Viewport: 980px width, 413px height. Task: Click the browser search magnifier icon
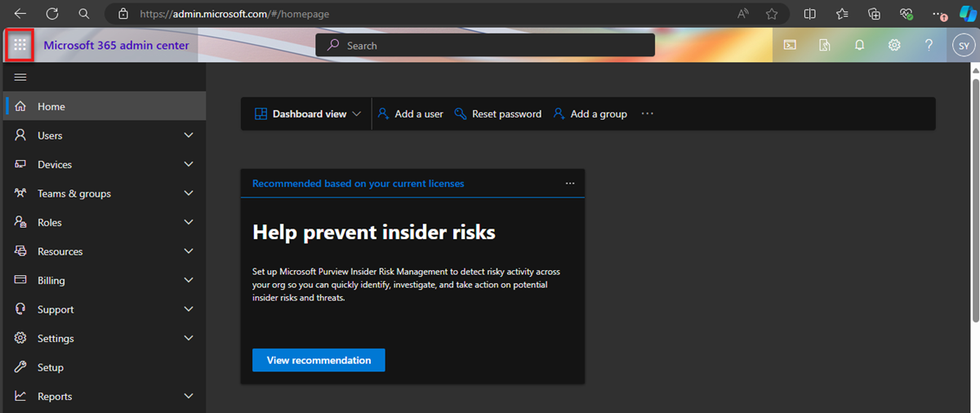(x=84, y=14)
